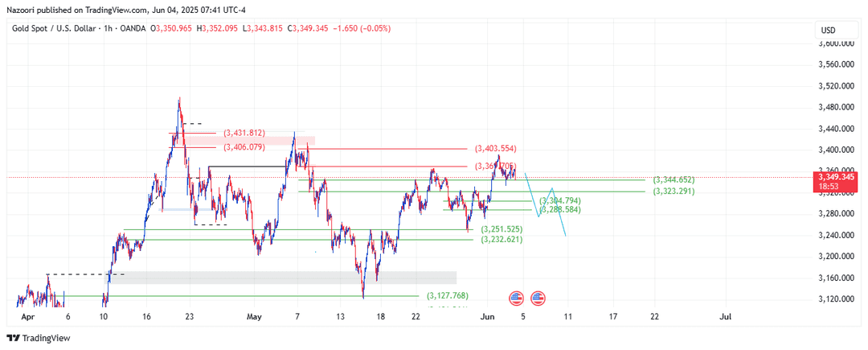
Task: Click the change value −1.650 (−0.05%)
Action: point(362,27)
